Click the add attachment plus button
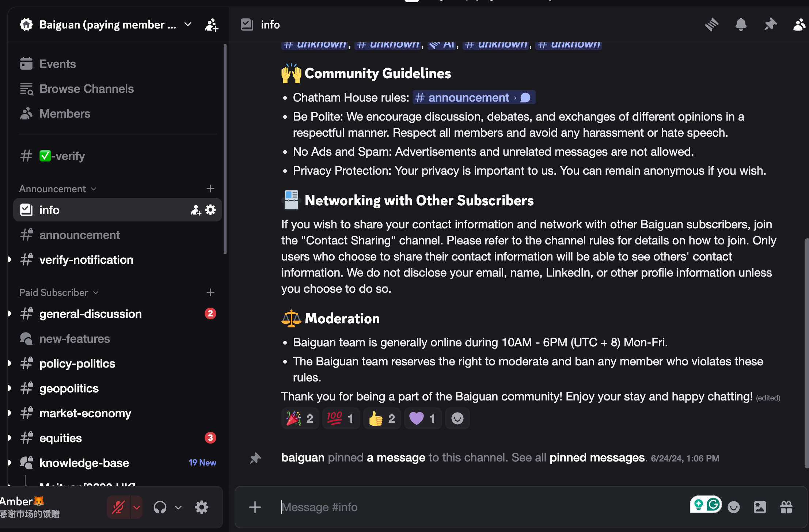This screenshot has width=809, height=532. tap(255, 507)
